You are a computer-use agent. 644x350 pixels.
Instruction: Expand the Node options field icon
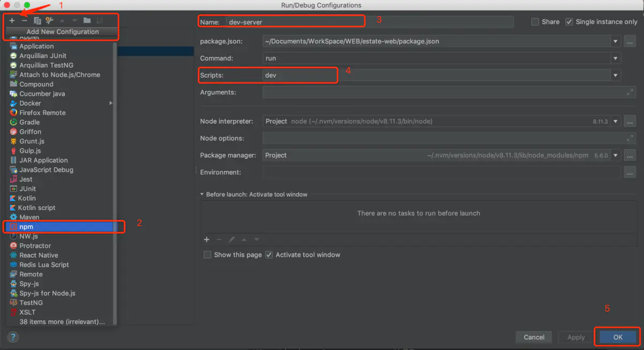pos(630,138)
